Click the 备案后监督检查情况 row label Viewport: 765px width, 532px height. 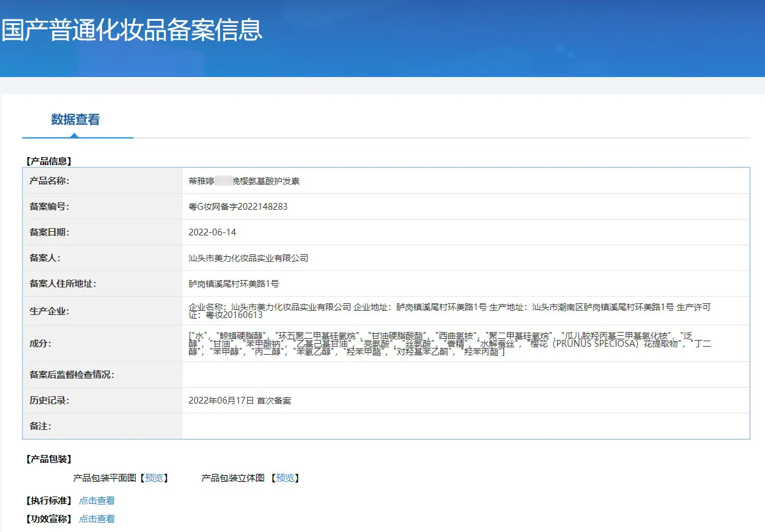(72, 375)
